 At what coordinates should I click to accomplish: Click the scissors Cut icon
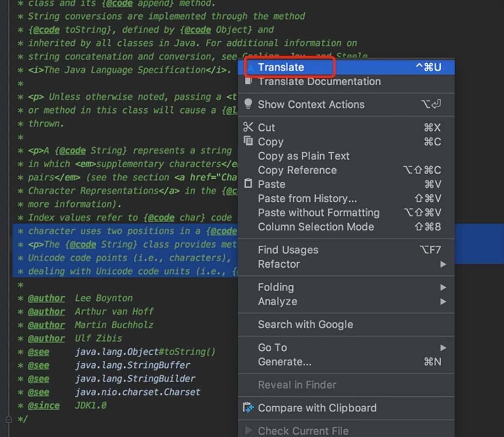point(248,127)
